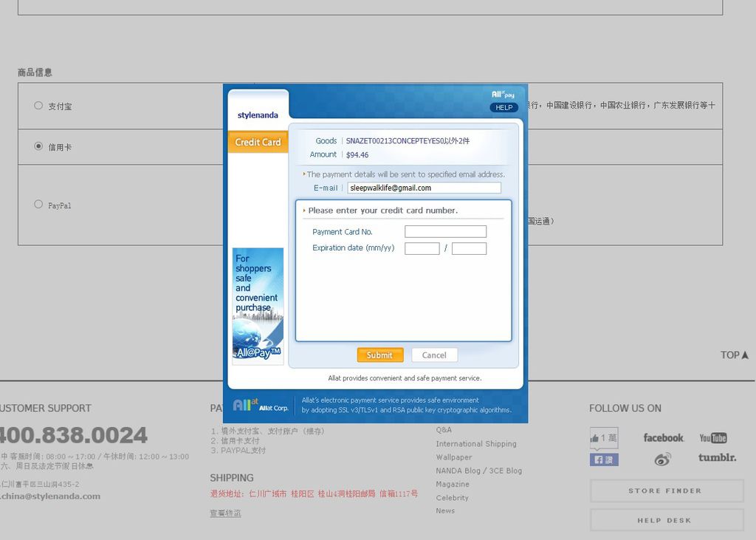756x540 pixels.
Task: Open International Shipping link
Action: click(x=476, y=443)
